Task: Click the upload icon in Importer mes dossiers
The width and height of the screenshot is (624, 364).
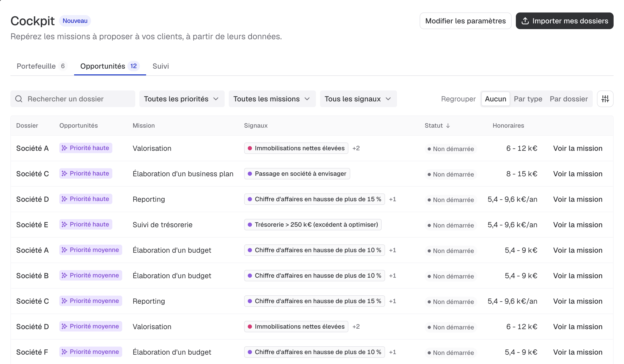Action: (525, 21)
